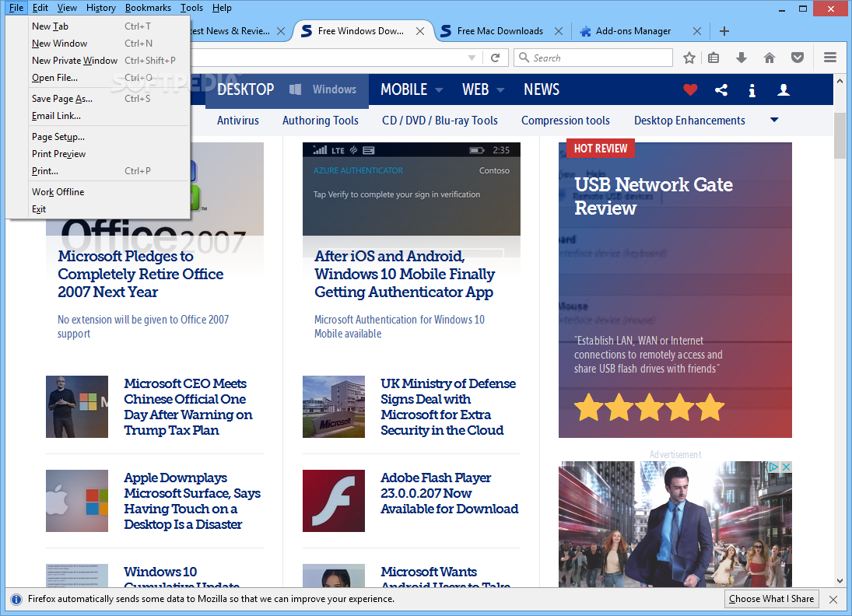Open the Edit menu
Screen dimensions: 852x616
click(40, 8)
